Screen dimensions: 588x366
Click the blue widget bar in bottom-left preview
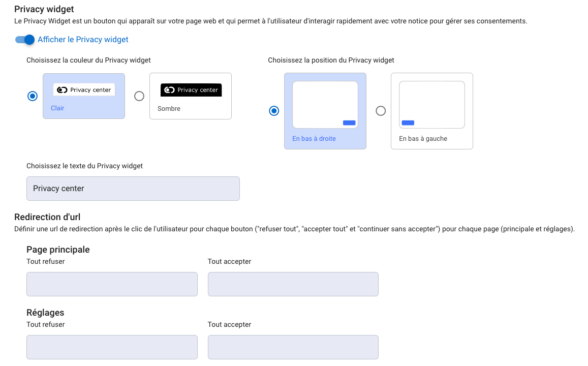[x=409, y=122]
